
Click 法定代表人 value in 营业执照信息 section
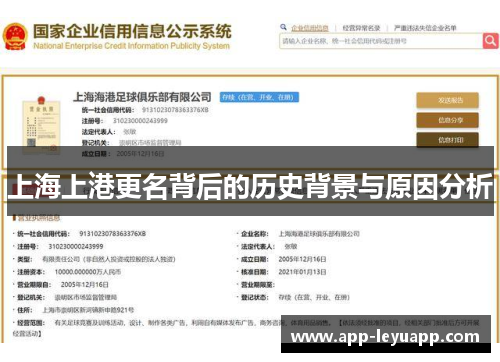pyautogui.click(x=291, y=246)
